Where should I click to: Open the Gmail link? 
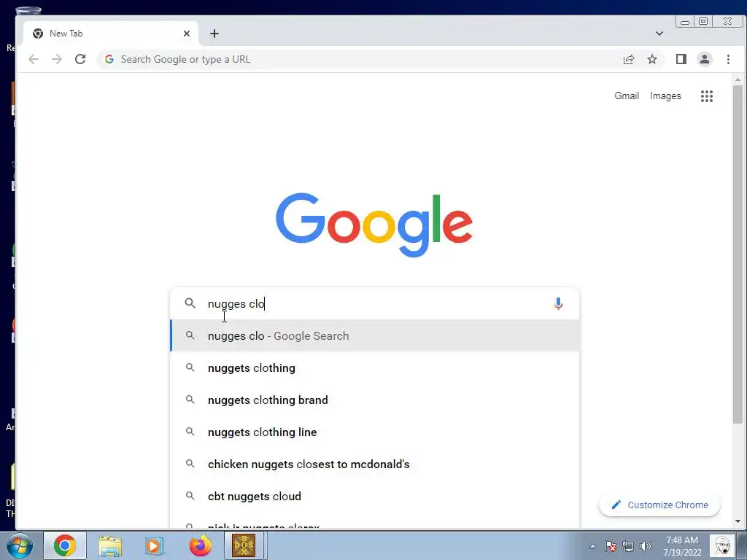coord(627,96)
